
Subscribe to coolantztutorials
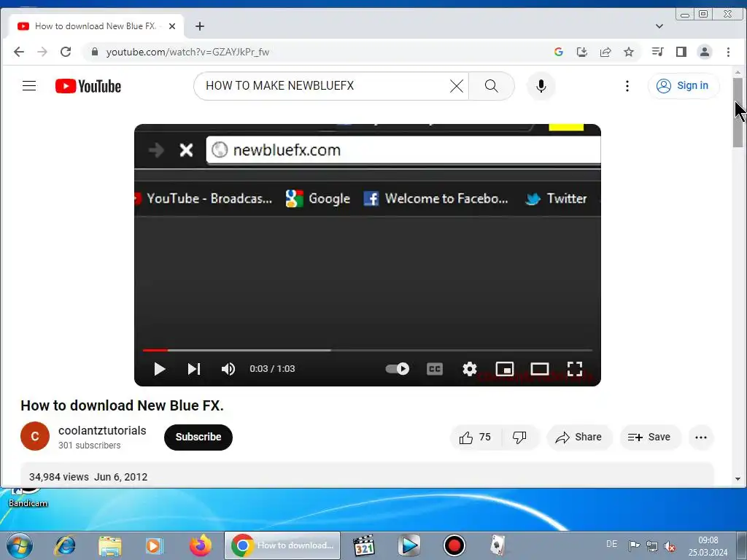point(198,437)
